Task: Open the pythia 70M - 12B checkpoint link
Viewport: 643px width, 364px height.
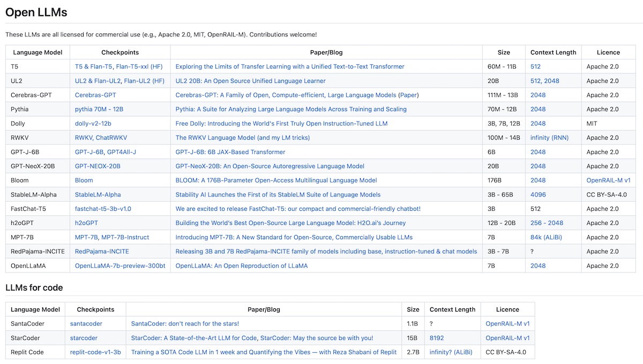Action: [99, 109]
